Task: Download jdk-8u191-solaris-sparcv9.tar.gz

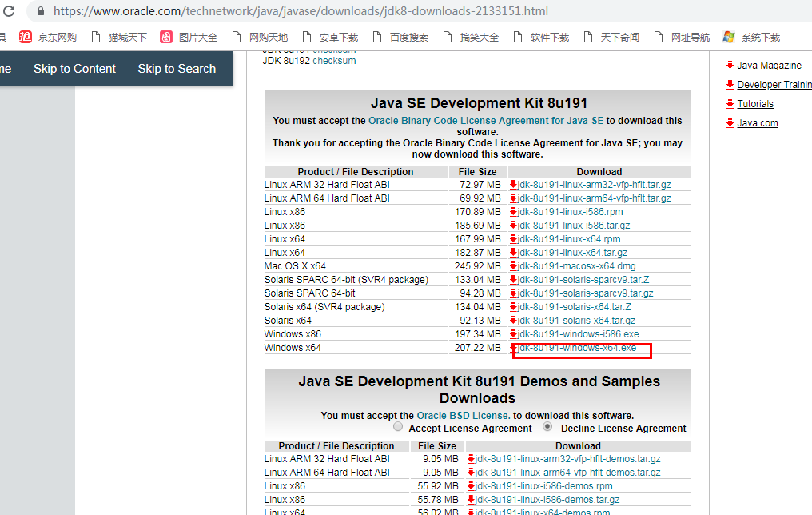Action: (585, 293)
